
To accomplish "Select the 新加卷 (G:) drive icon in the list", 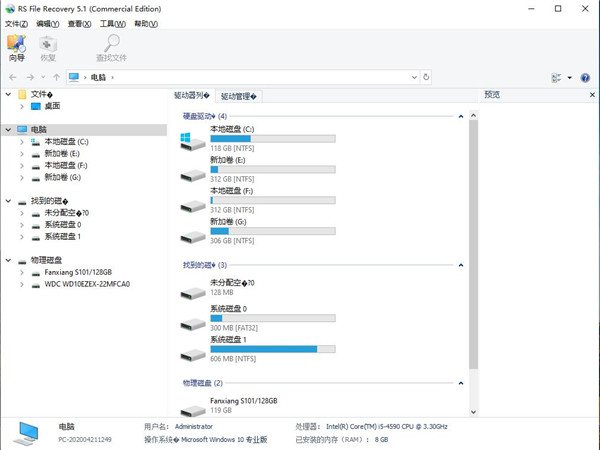I will click(192, 237).
